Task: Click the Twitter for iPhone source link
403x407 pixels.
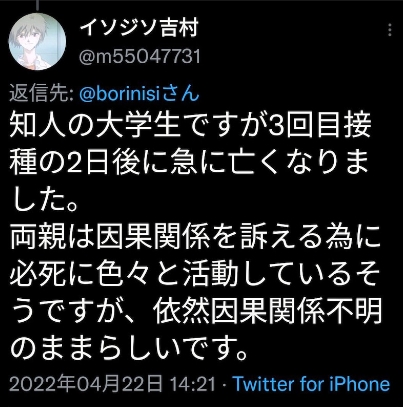Action: (x=311, y=384)
